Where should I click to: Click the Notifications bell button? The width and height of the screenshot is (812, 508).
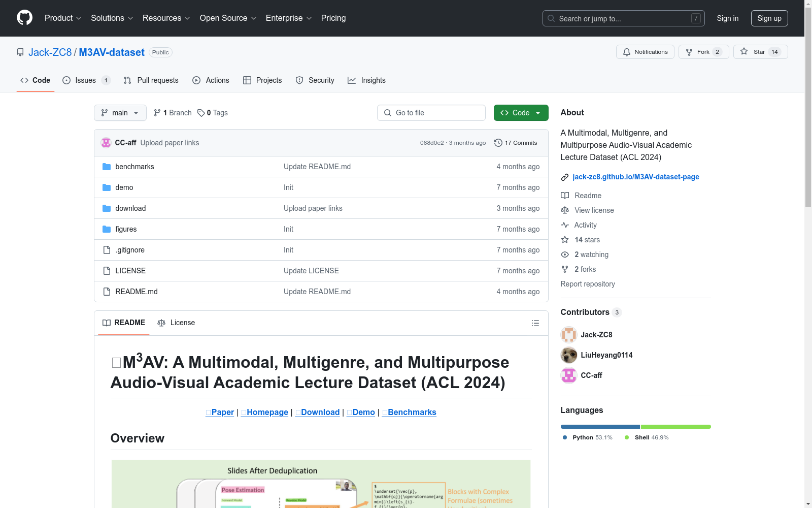[x=645, y=52]
